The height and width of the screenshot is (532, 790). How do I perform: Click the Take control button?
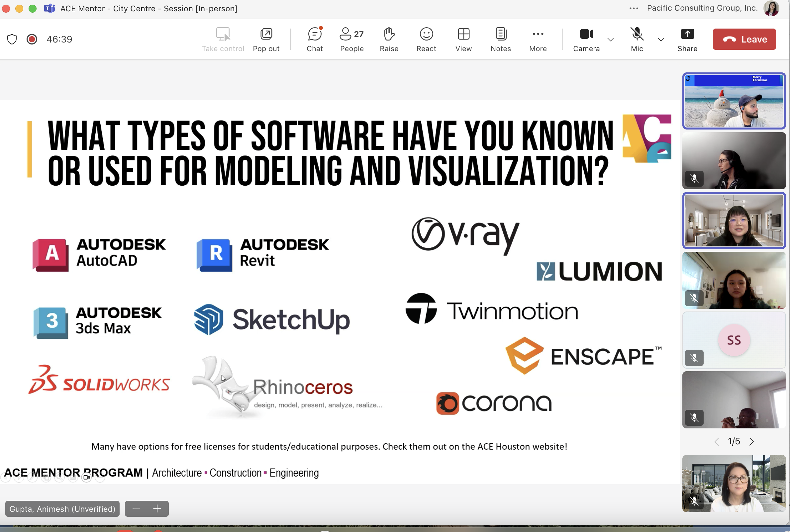223,40
